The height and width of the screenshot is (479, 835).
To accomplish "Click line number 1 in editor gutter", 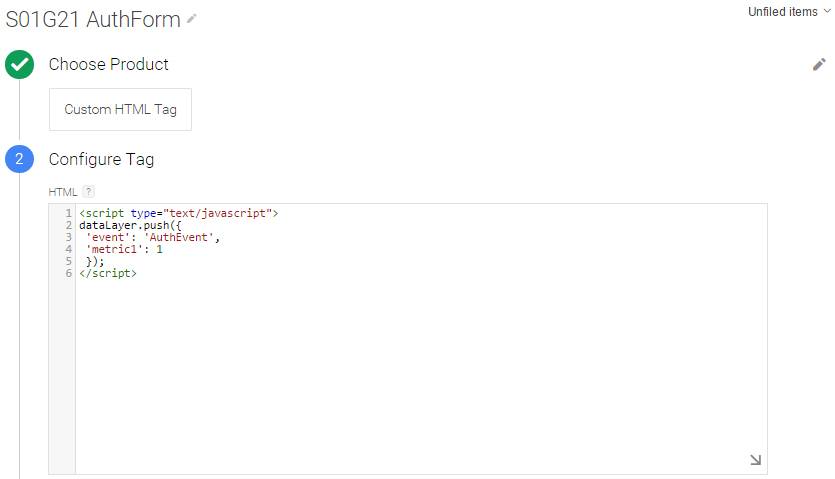I will point(68,213).
